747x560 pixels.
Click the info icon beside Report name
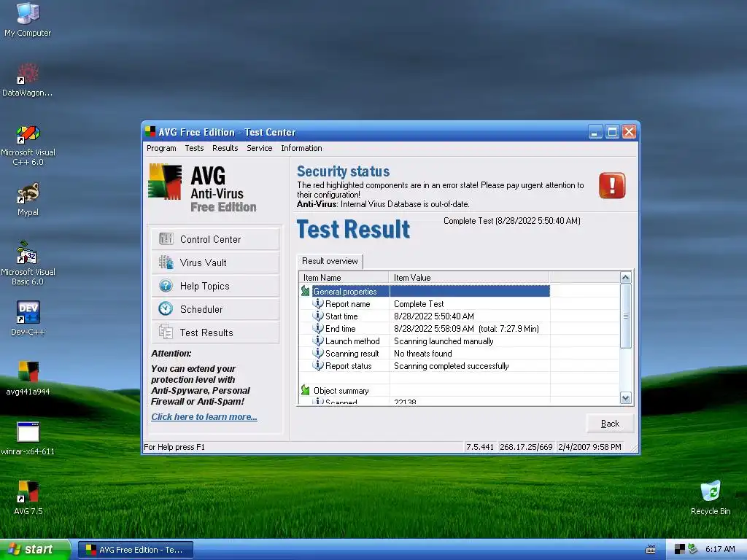pyautogui.click(x=318, y=303)
